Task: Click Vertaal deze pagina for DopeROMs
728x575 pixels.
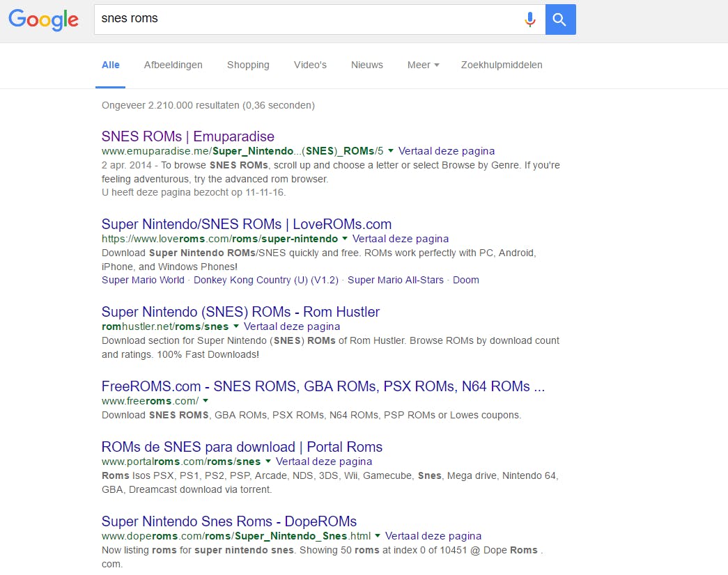Action: click(433, 535)
